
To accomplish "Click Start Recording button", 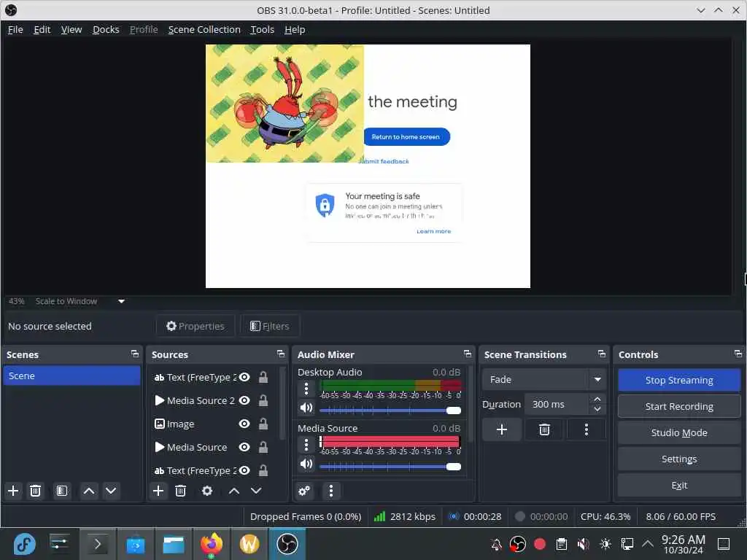I will (679, 406).
